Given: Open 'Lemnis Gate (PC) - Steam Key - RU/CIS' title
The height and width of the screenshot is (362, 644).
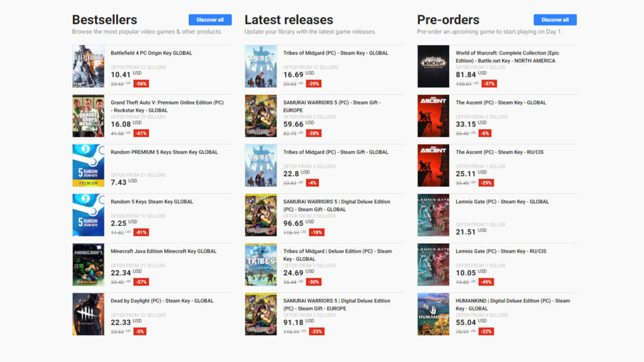Looking at the screenshot, I should (x=501, y=251).
